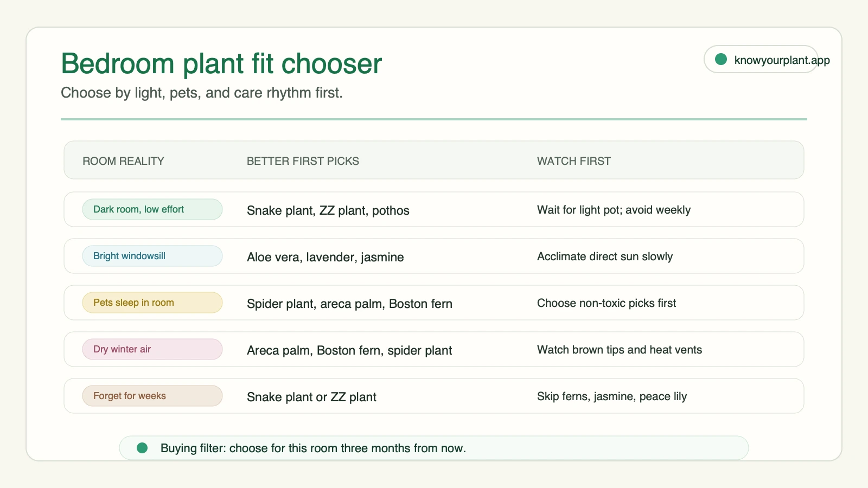Click 'Snake plant or ZZ plant' cell
The height and width of the screenshot is (488, 868).
coord(311,397)
